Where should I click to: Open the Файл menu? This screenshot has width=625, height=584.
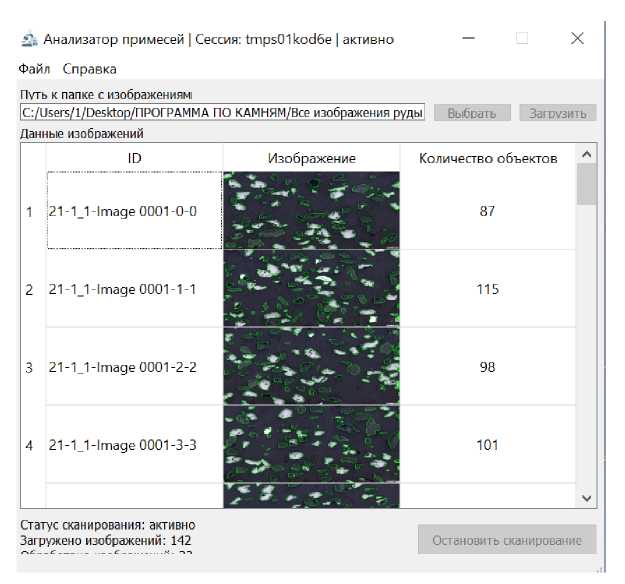point(34,69)
